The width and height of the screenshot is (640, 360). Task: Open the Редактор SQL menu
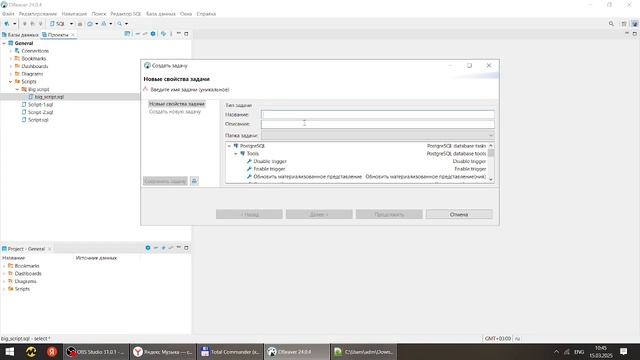[126, 14]
